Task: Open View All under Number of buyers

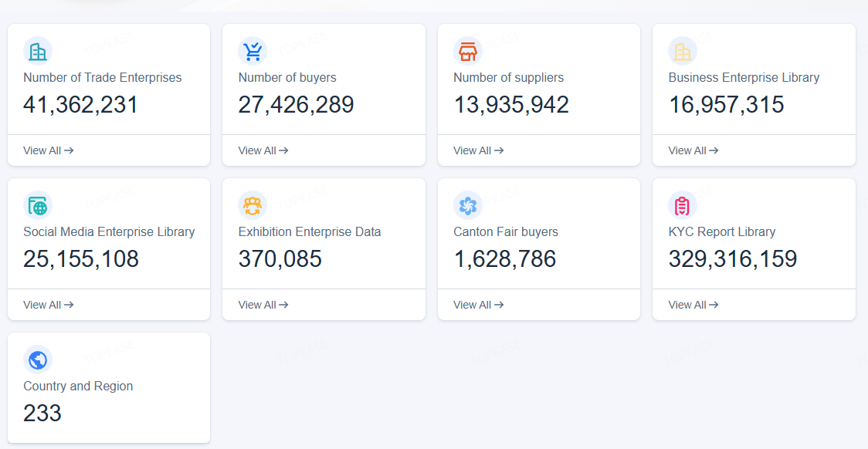Action: [x=263, y=150]
